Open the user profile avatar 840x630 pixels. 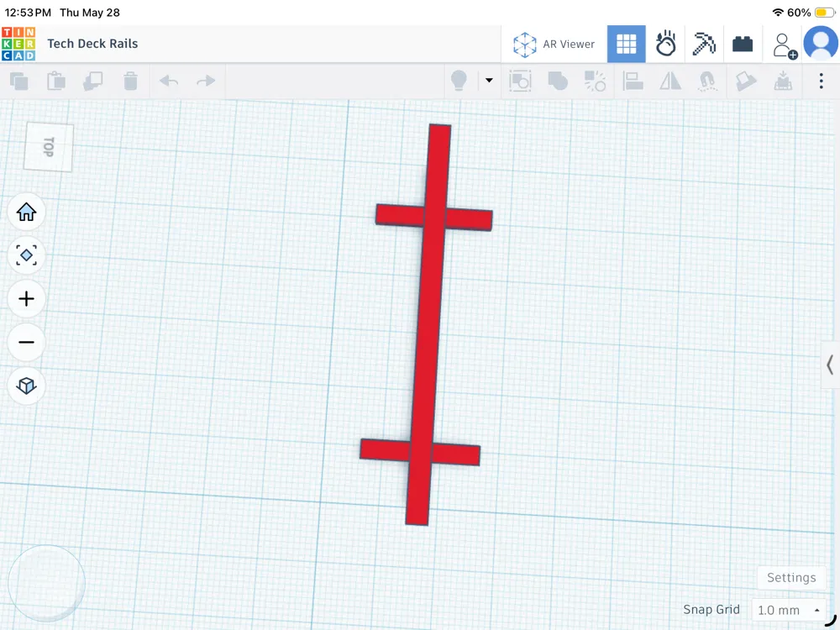coord(820,43)
